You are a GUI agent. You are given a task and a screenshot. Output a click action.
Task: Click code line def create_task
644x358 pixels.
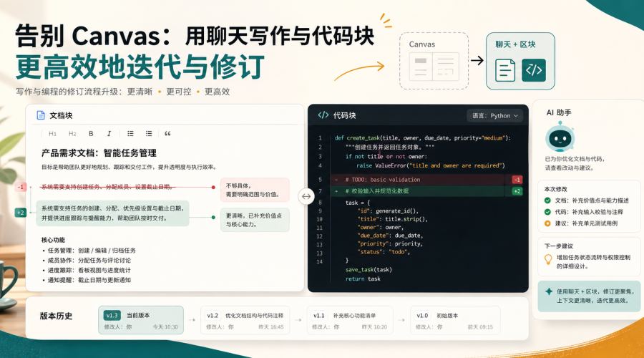(x=423, y=138)
